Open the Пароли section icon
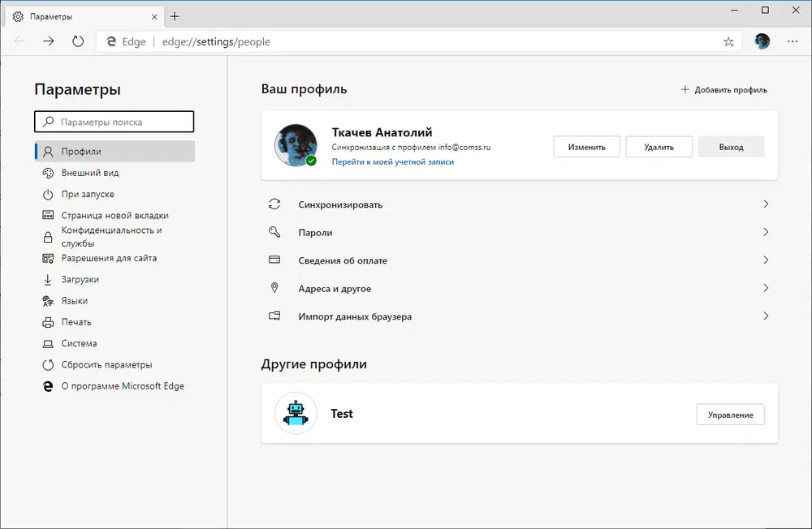Viewport: 812px width, 529px height. point(275,232)
